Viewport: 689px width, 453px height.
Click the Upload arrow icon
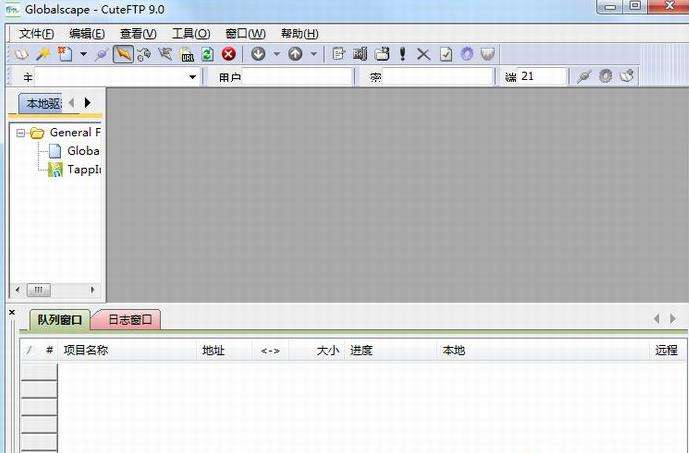point(295,54)
